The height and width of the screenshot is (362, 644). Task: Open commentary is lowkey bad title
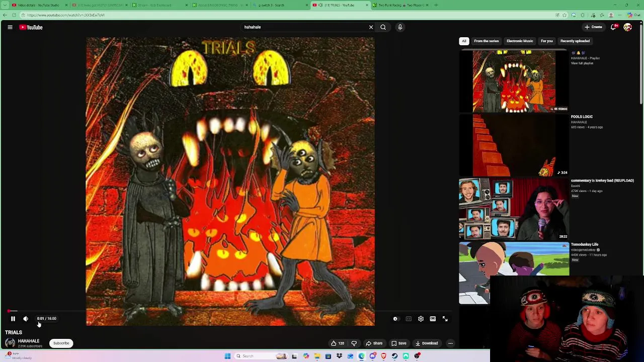(602, 180)
